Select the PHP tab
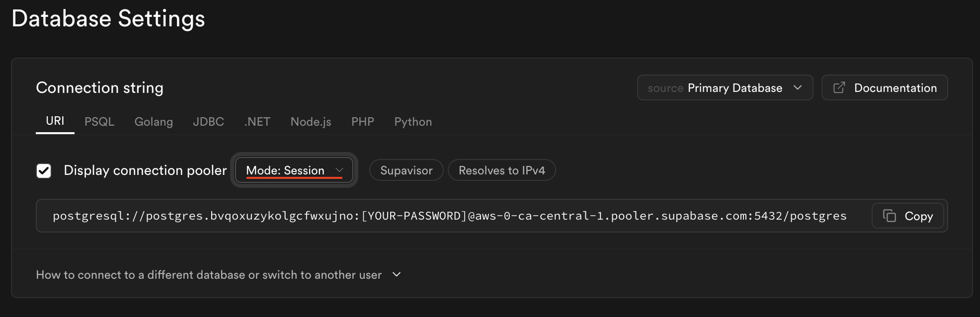 tap(362, 122)
